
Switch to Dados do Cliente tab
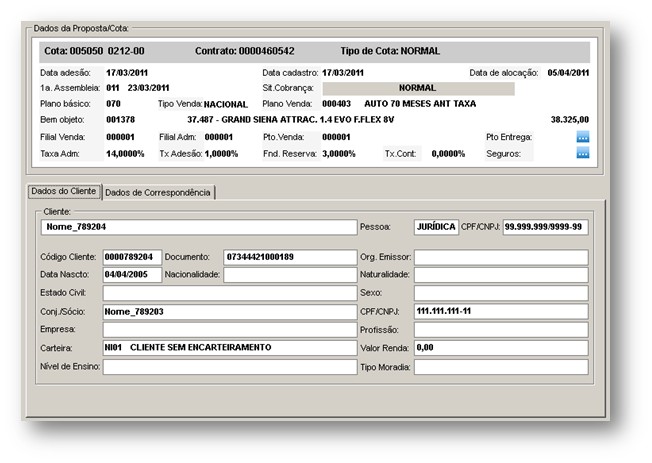(x=64, y=191)
